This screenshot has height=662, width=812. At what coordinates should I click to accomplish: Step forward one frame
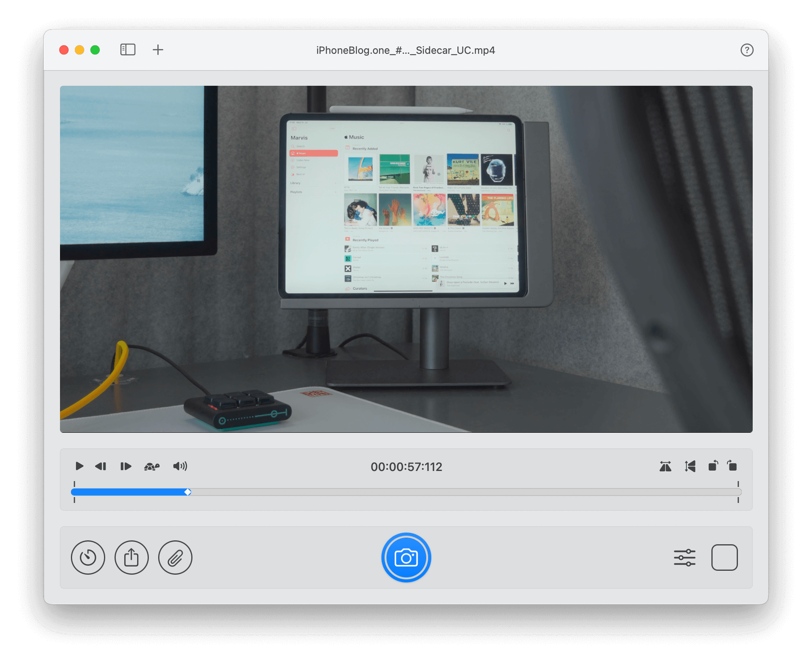click(126, 466)
